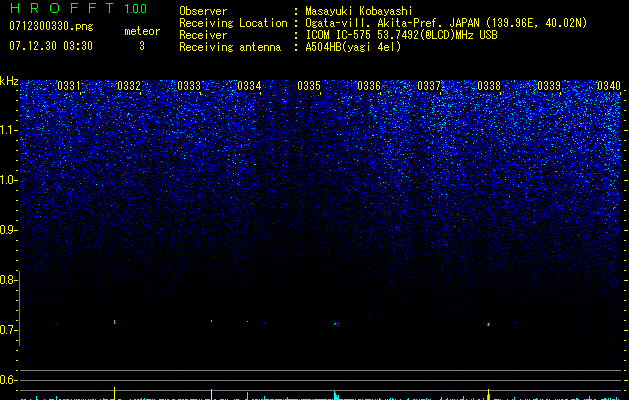Select the 0337 time marker
The width and height of the screenshot is (629, 400).
pyautogui.click(x=429, y=86)
